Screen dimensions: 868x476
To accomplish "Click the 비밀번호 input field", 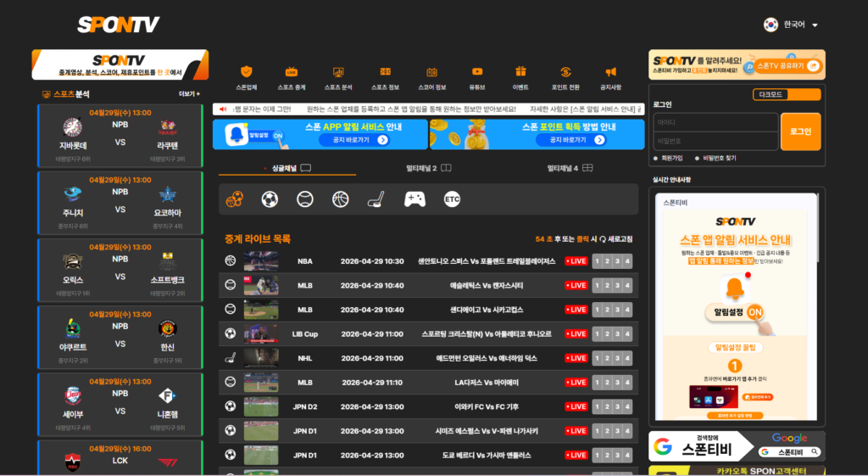I will (715, 142).
